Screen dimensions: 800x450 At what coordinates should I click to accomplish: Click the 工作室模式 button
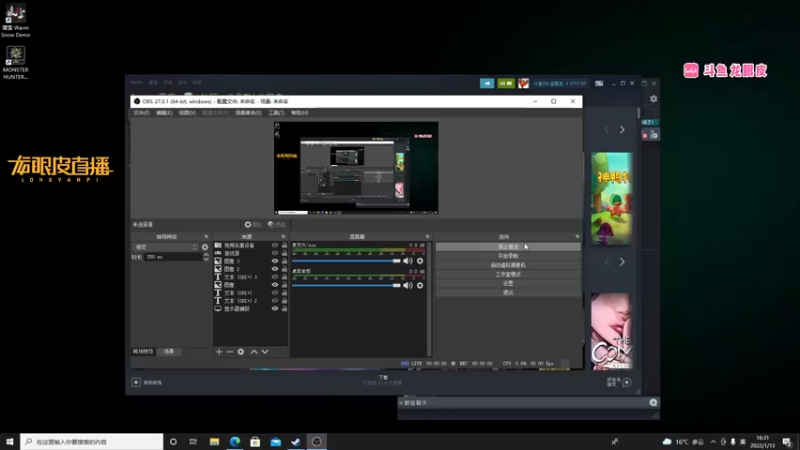pyautogui.click(x=508, y=274)
